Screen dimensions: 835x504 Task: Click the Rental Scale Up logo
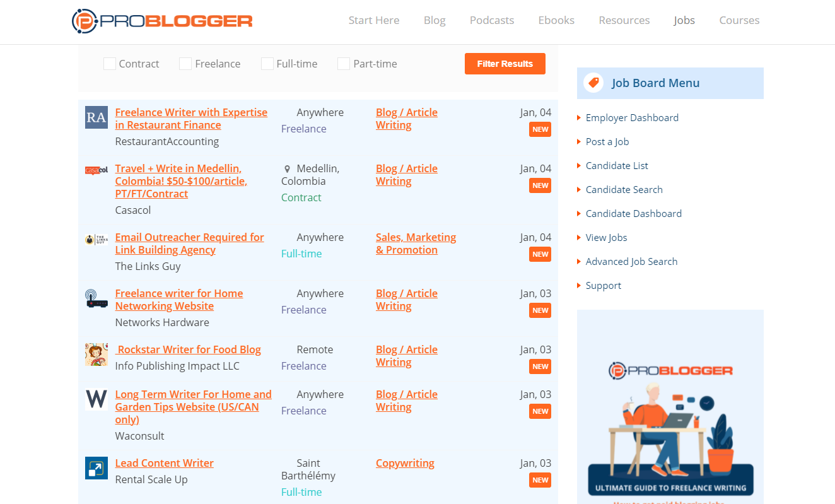(x=96, y=468)
